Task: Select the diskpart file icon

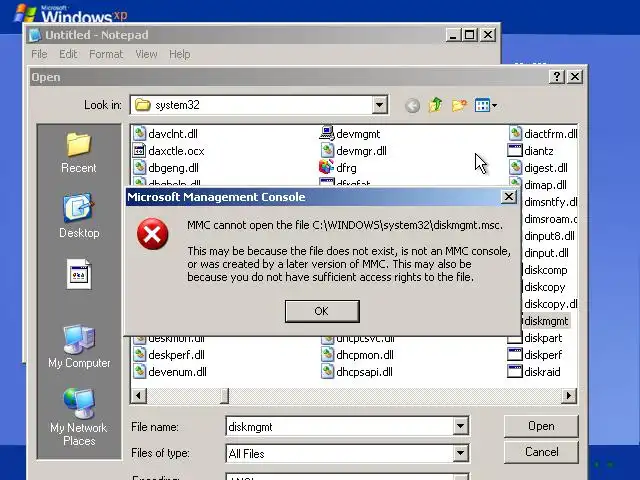Action: point(515,338)
